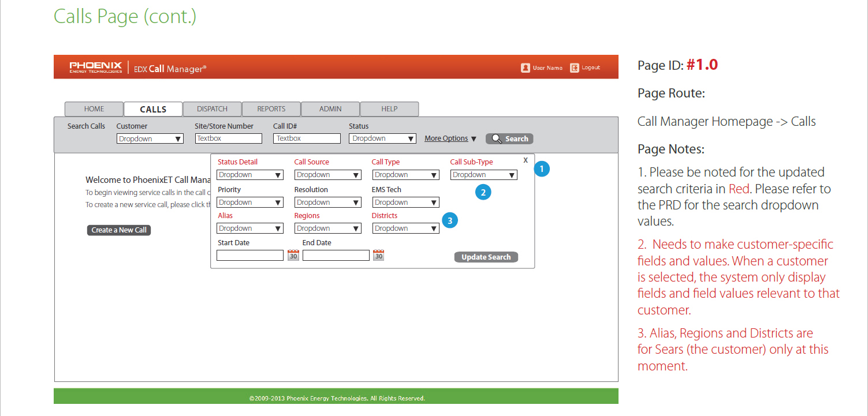Expand the Call Sub-Type dropdown

pos(483,175)
